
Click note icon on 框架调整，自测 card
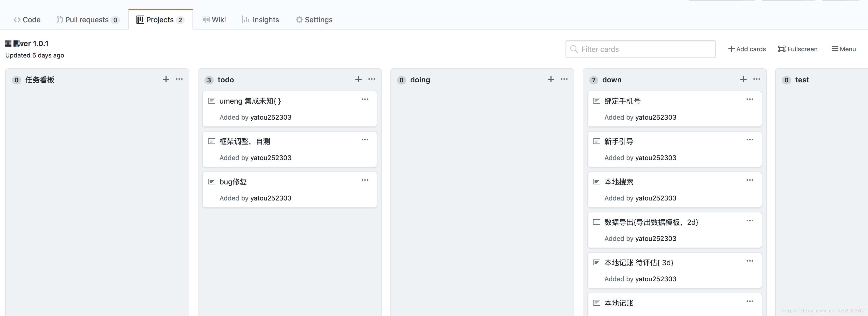click(x=212, y=141)
